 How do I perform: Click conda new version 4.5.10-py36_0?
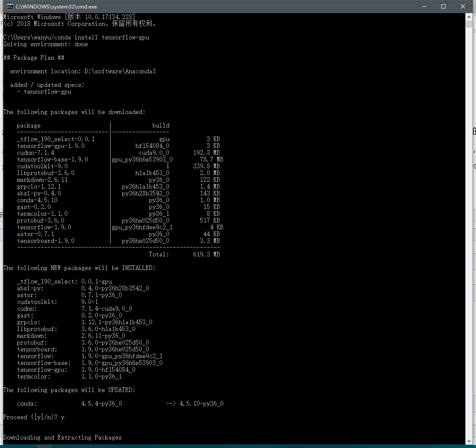point(201,403)
